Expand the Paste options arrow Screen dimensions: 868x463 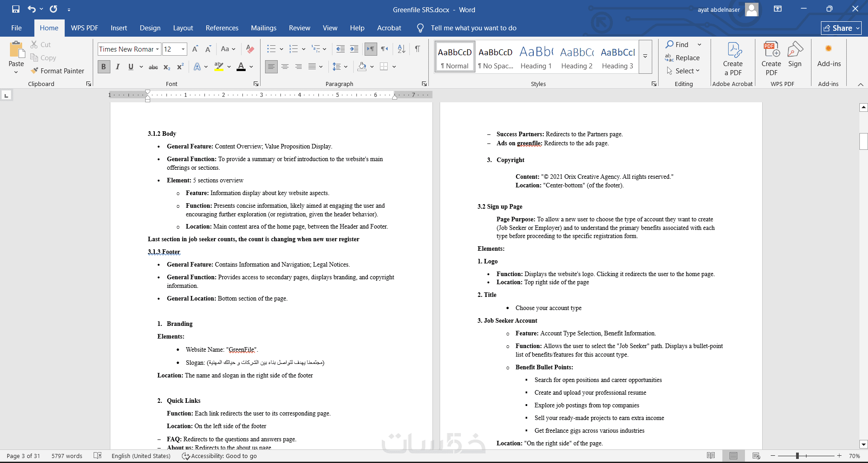(x=16, y=72)
